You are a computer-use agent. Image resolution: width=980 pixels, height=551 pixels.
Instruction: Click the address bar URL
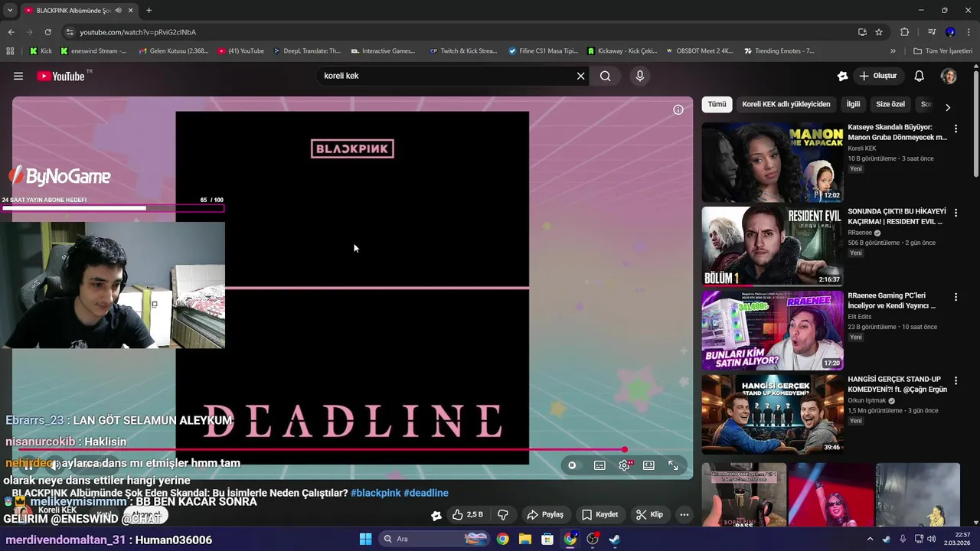[138, 32]
